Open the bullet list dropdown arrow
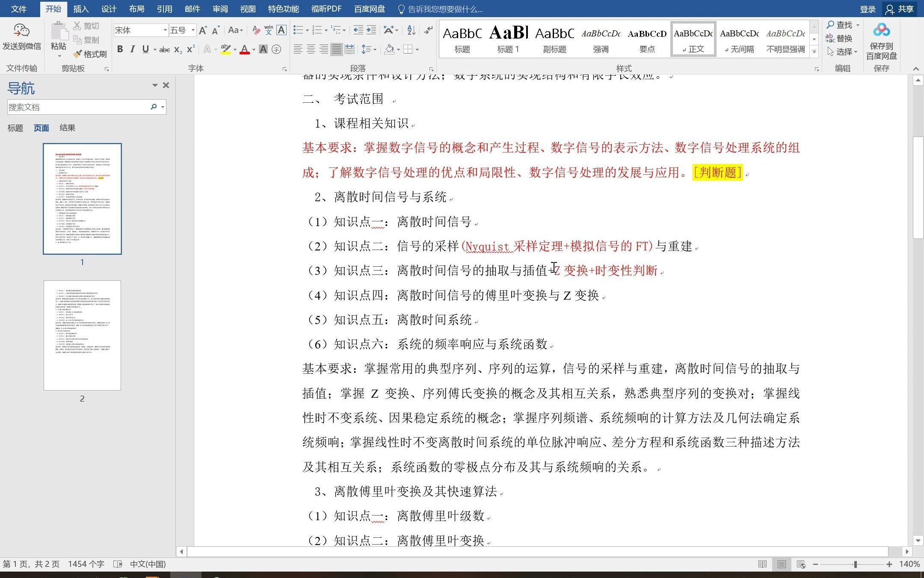Image resolution: width=924 pixels, height=578 pixels. (307, 30)
